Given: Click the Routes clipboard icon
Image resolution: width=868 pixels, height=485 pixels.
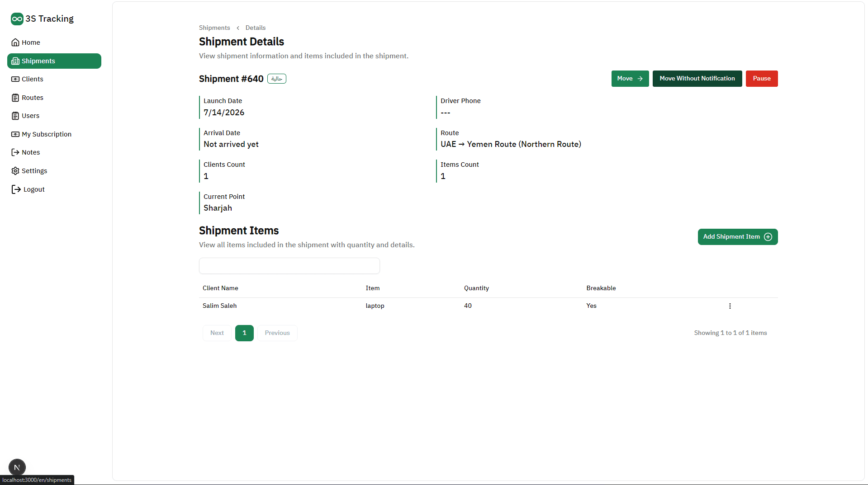Looking at the screenshot, I should pyautogui.click(x=15, y=98).
